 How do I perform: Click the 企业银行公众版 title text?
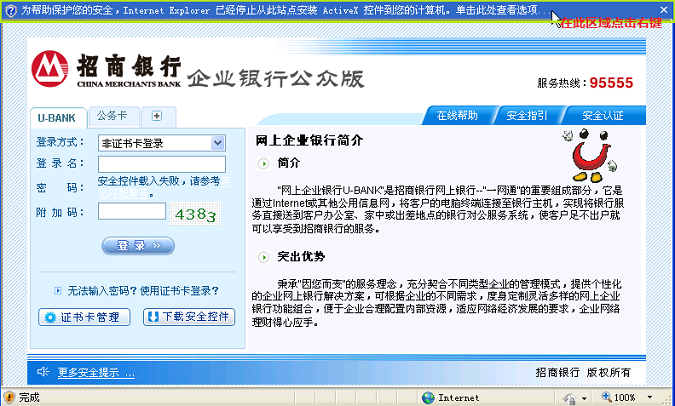(x=276, y=78)
